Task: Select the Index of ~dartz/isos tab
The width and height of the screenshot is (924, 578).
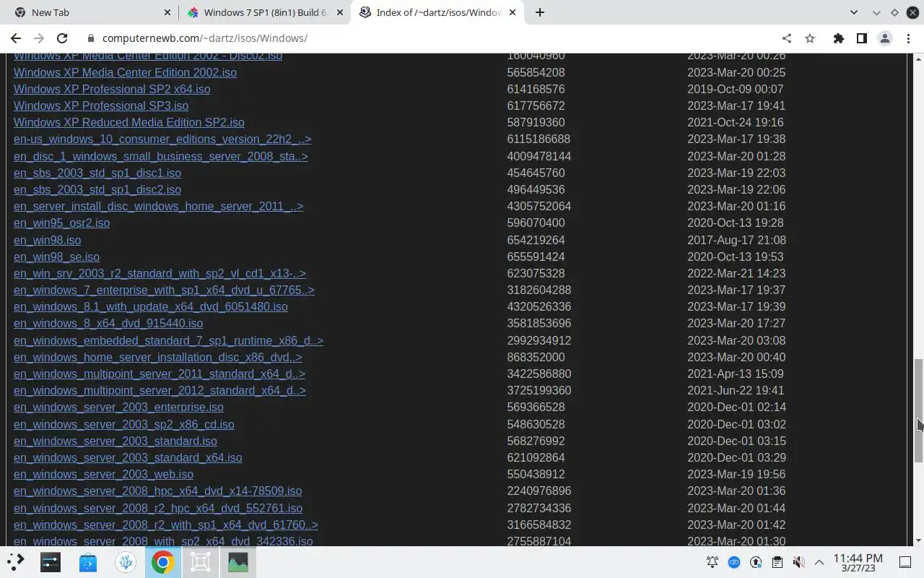Action: click(x=437, y=12)
